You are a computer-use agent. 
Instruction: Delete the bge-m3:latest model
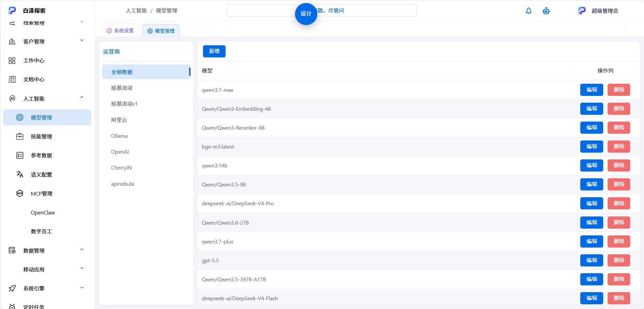pyautogui.click(x=619, y=147)
